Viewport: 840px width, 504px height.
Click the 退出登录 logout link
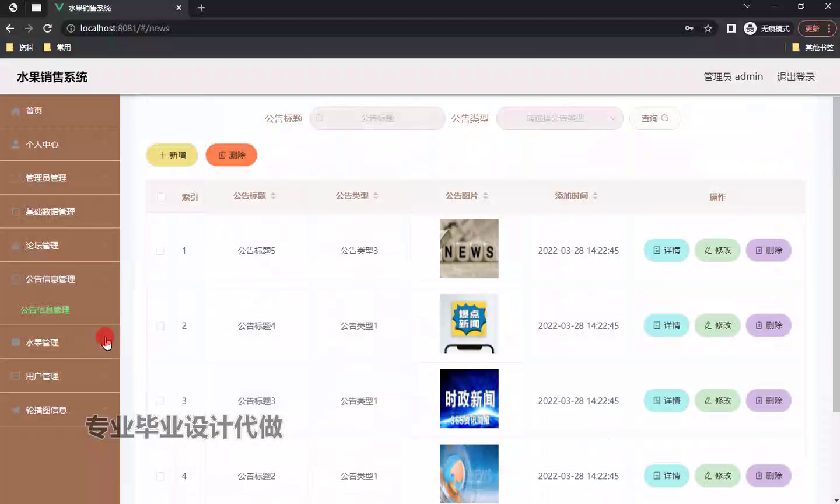(796, 76)
